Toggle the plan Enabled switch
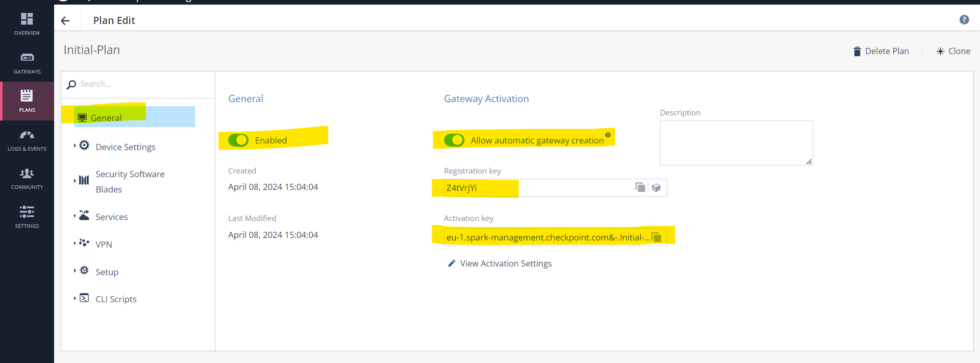Viewport: 980px width, 363px height. coord(238,140)
